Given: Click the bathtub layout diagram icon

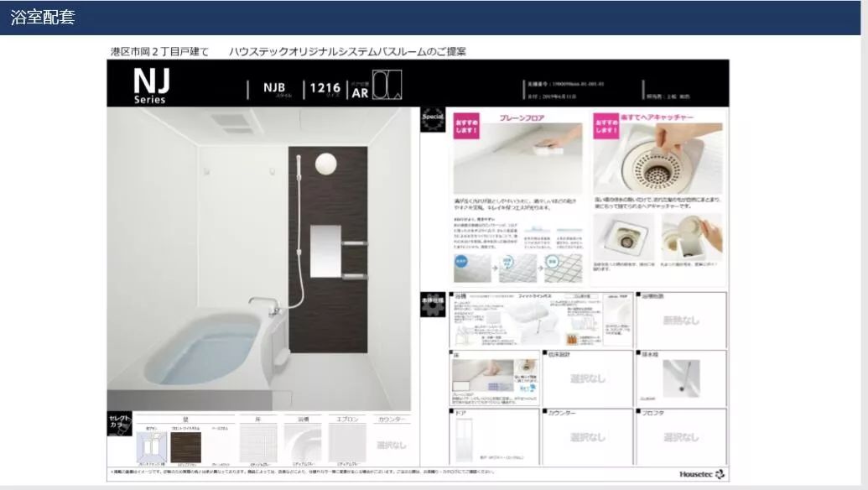Looking at the screenshot, I should (387, 85).
